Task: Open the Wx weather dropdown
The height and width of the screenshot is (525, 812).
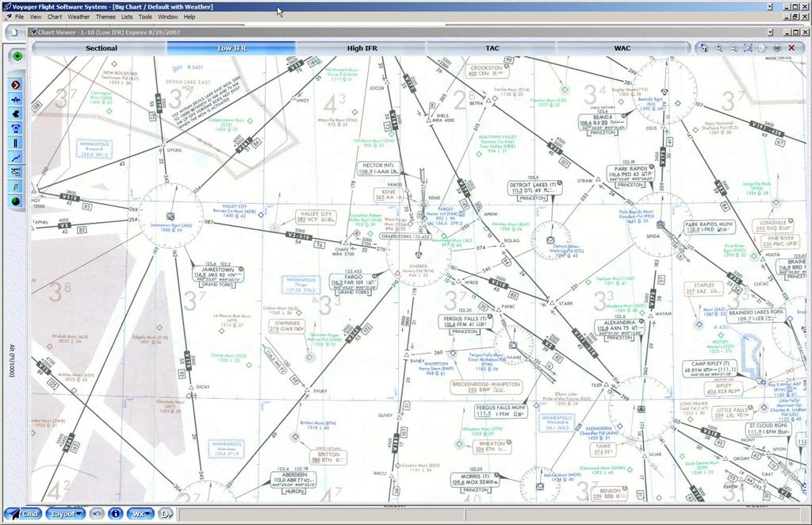Action: (x=140, y=514)
